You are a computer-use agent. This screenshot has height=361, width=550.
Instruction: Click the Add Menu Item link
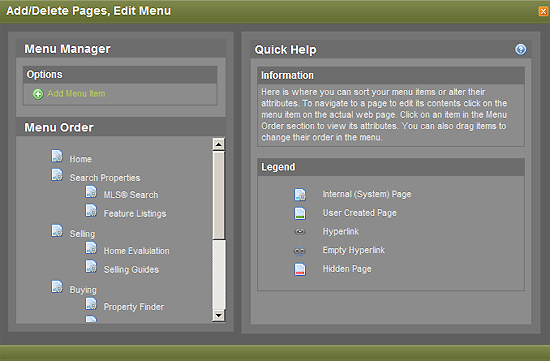pyautogui.click(x=76, y=94)
